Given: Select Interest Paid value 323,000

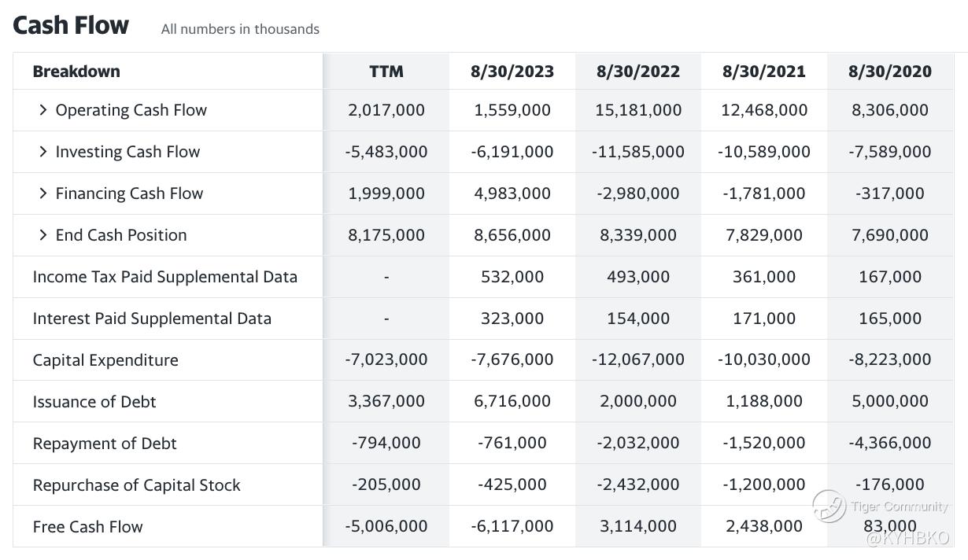Looking at the screenshot, I should pyautogui.click(x=512, y=319).
